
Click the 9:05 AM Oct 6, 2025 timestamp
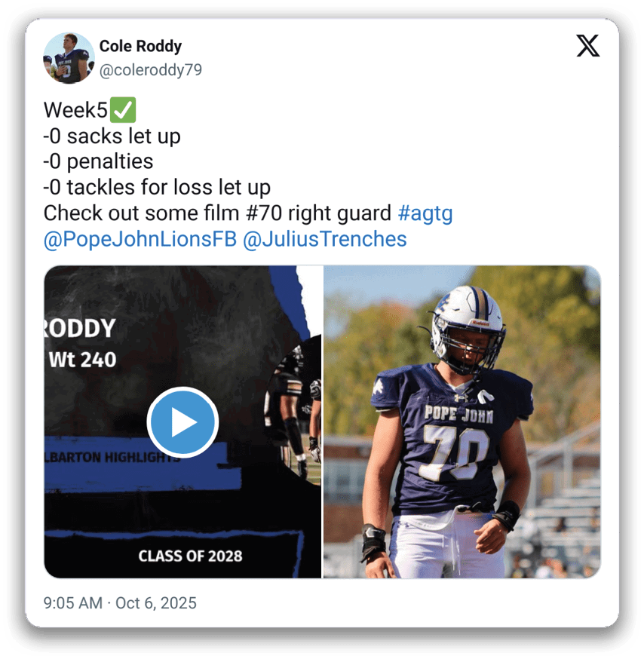(x=120, y=602)
